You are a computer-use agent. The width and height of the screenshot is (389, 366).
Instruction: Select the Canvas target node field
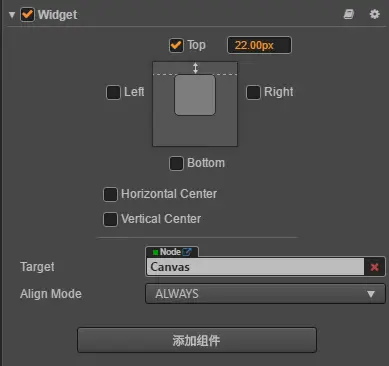click(x=255, y=267)
